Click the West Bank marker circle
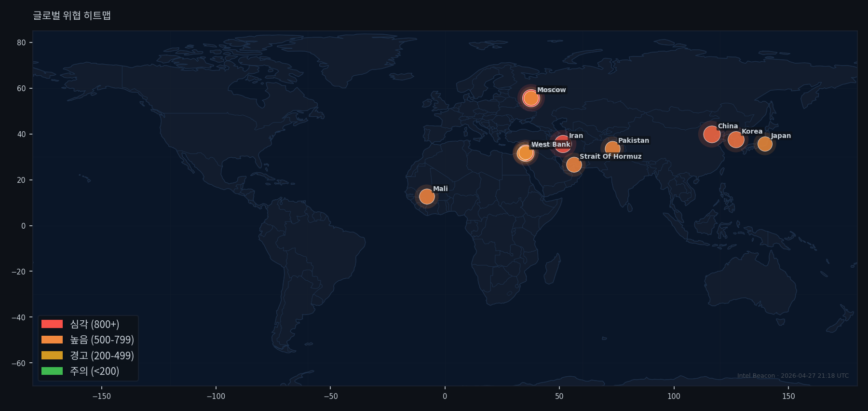868x411 pixels. point(526,153)
